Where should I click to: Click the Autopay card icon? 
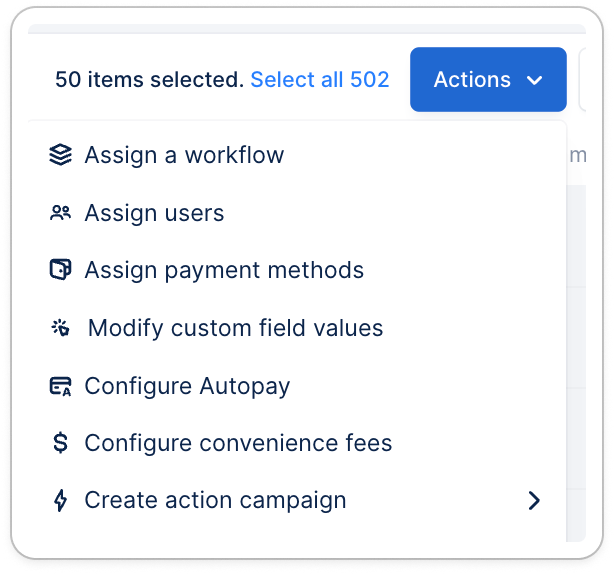(x=60, y=386)
